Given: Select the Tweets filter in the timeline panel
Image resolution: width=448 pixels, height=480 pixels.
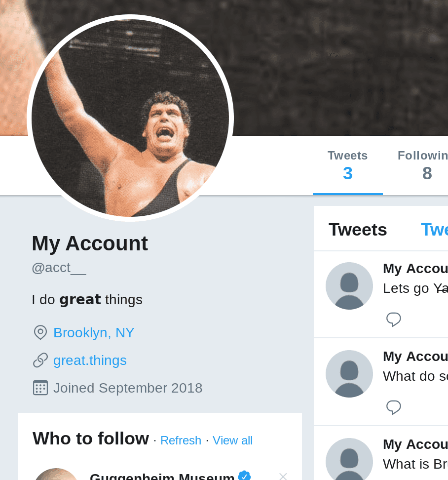Looking at the screenshot, I should point(358,230).
